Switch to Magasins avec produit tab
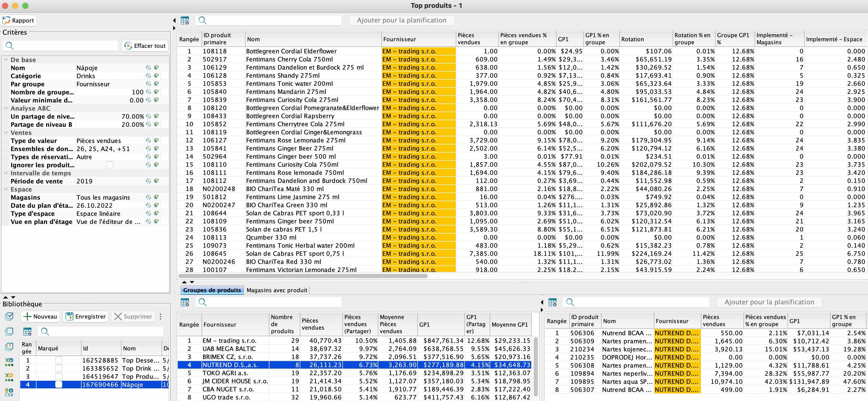The height and width of the screenshot is (401, 868). (277, 290)
